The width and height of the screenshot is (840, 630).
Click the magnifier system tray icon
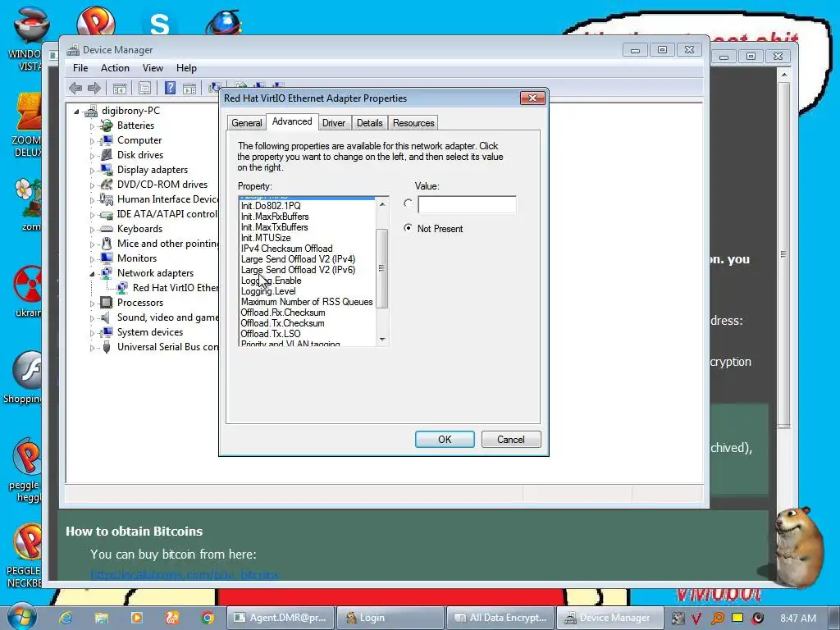tap(717, 619)
